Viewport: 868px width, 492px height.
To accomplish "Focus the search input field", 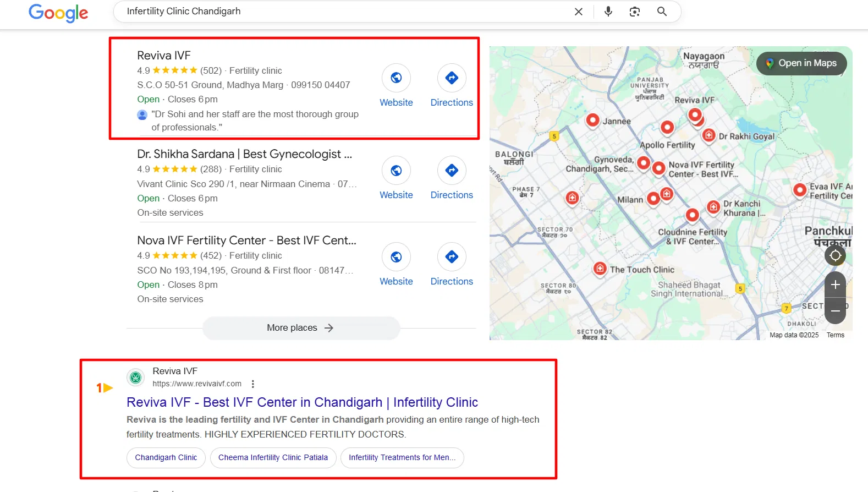I will [341, 12].
